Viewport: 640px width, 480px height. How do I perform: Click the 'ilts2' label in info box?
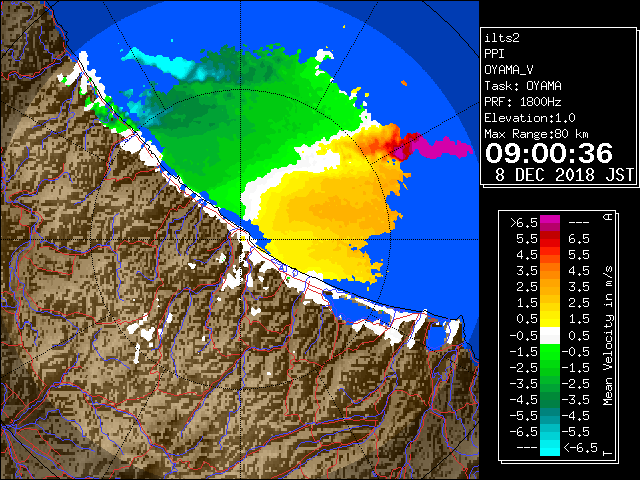tap(502, 38)
